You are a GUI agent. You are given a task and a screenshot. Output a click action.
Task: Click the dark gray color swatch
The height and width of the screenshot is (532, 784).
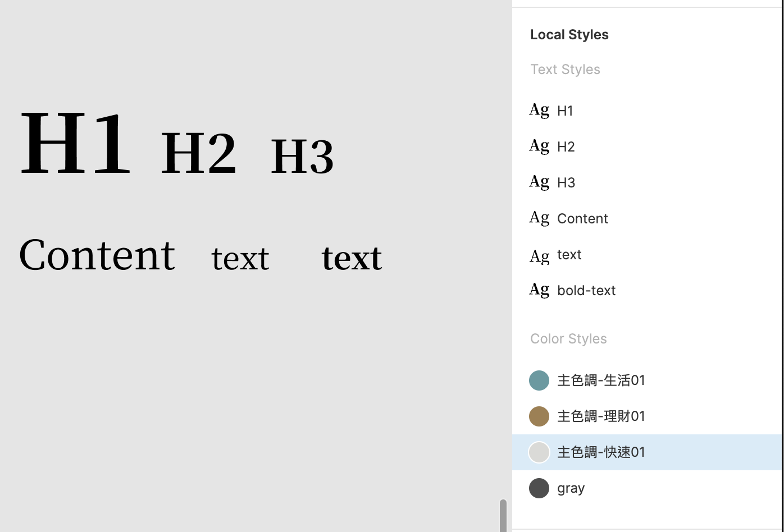539,488
